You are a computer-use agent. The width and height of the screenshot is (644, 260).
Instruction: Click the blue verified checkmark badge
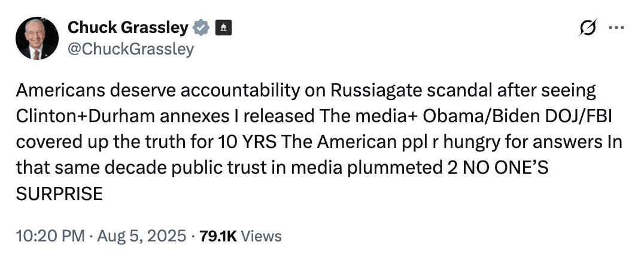[x=202, y=28]
